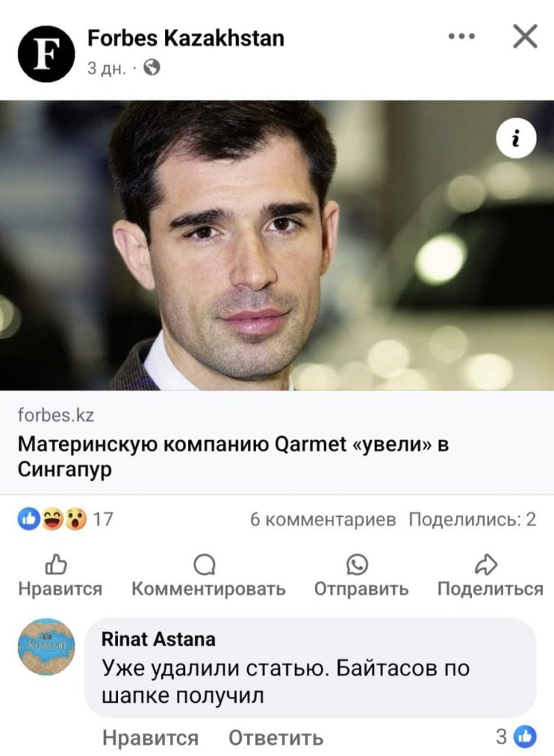554x756 pixels.
Task: Open Rinat Astana's profile avatar
Action: tap(46, 647)
